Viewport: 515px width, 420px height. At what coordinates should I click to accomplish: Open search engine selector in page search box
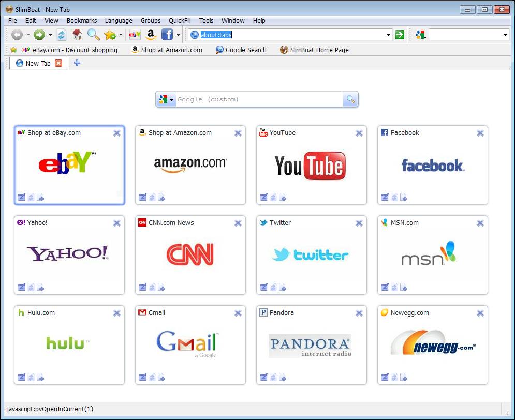click(x=166, y=99)
